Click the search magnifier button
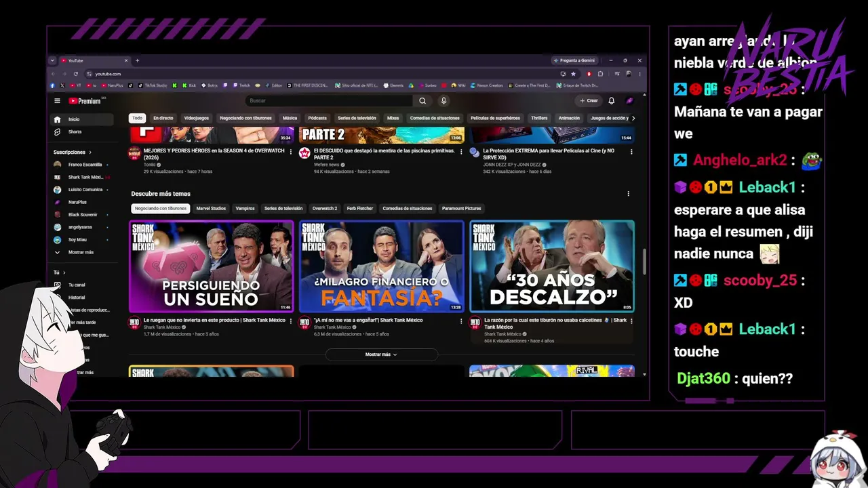Screen dimensions: 868x488 422,101
